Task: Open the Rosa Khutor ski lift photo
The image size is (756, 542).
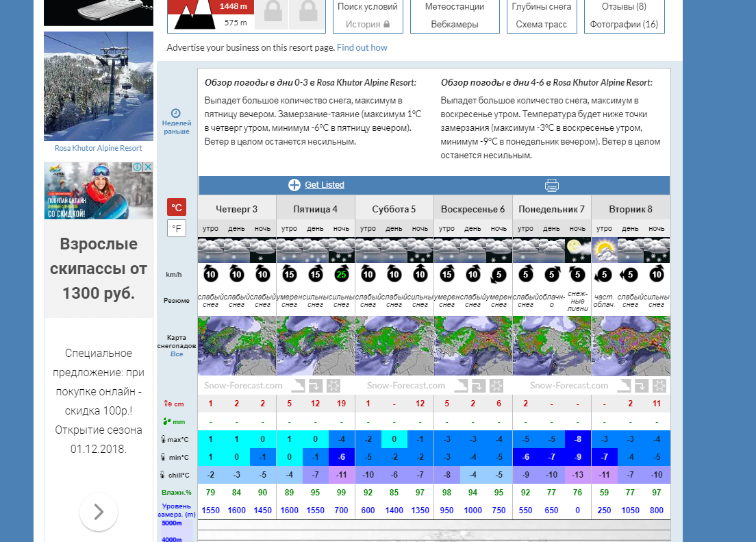Action: [99, 86]
